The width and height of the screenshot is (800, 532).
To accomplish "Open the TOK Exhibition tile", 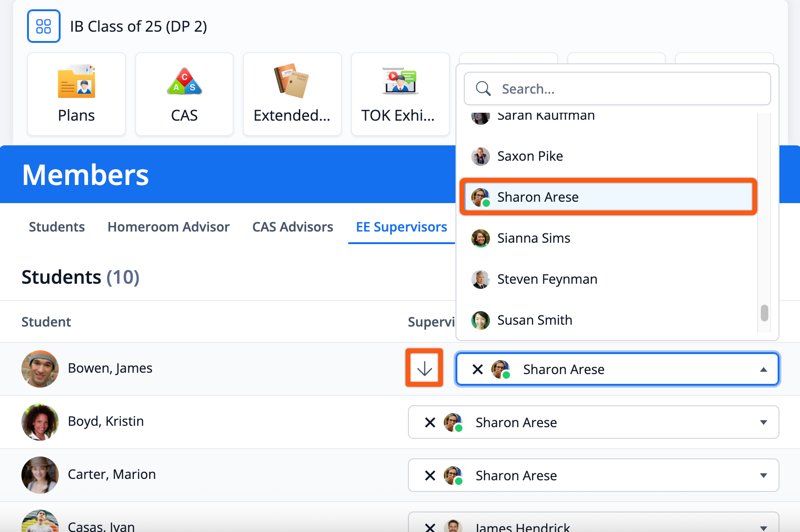I will [x=400, y=94].
